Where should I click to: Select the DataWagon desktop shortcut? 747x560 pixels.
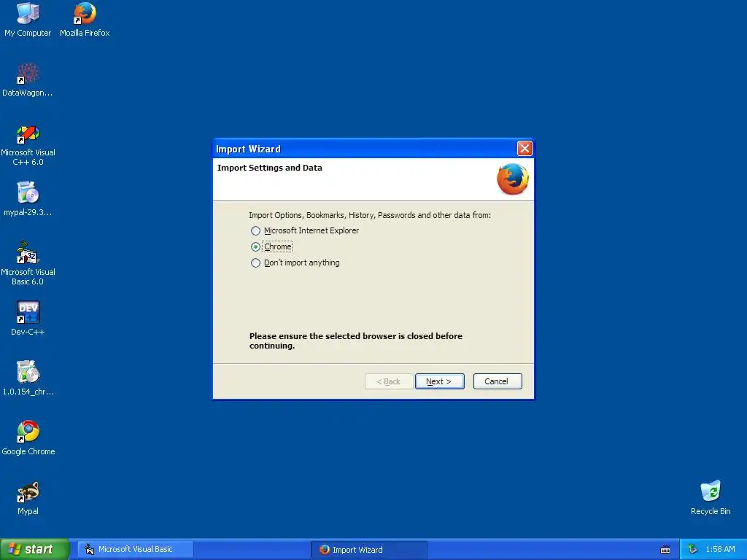pyautogui.click(x=28, y=79)
